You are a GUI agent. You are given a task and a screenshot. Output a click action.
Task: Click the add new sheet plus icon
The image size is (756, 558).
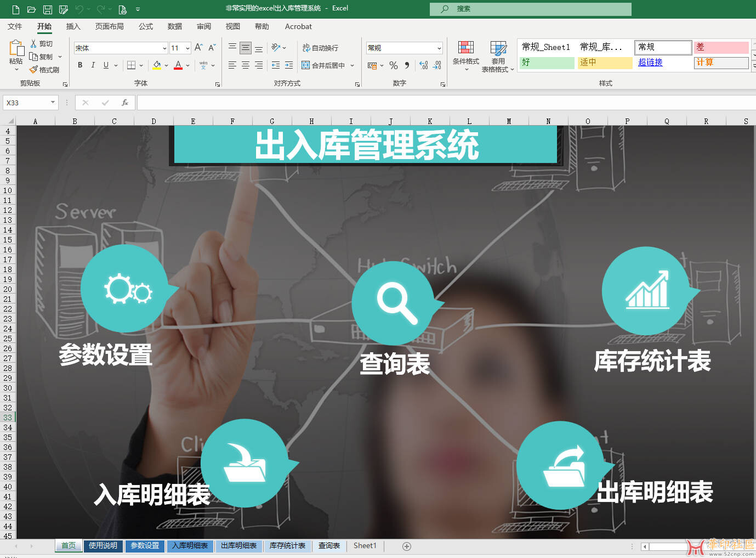click(x=407, y=546)
